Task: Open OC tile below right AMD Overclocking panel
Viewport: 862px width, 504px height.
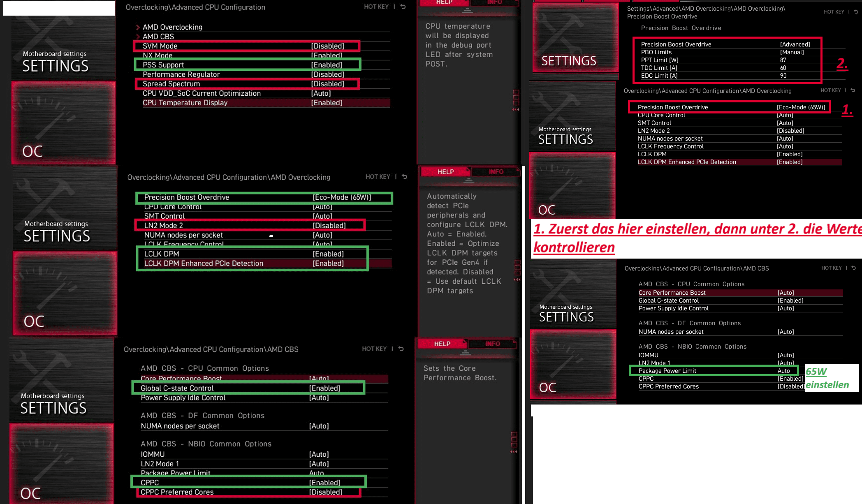Action: (x=572, y=185)
